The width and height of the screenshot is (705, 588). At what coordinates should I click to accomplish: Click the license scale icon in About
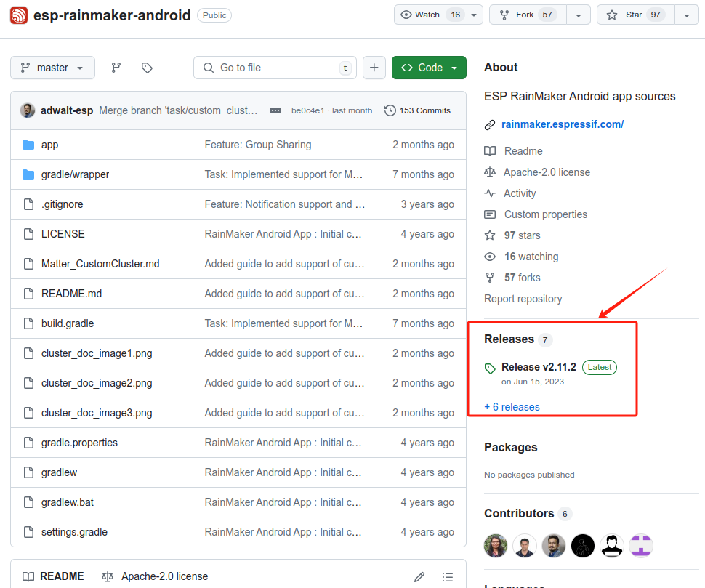490,172
